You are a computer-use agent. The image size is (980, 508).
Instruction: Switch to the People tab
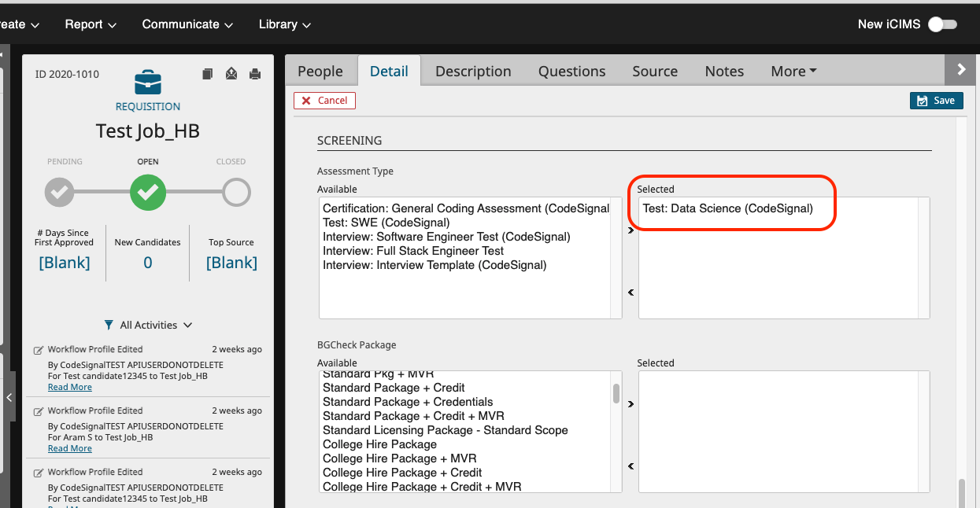pos(320,71)
